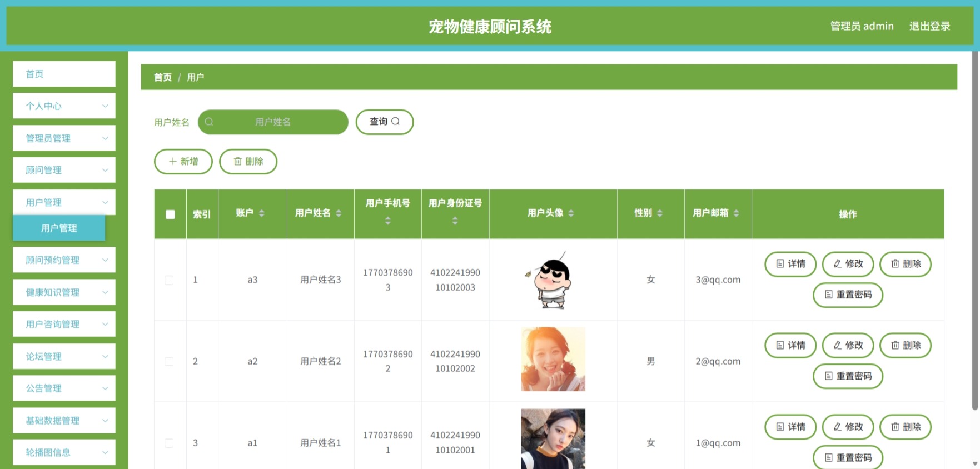Click the bulk 删除 button above the table

coord(248,162)
